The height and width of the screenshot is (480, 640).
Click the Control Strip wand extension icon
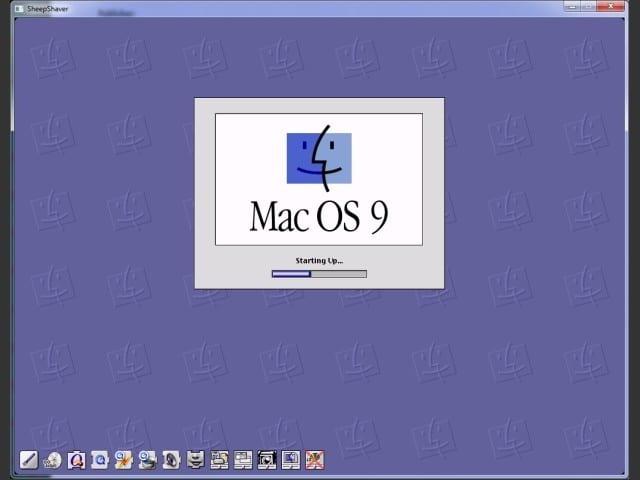29,460
